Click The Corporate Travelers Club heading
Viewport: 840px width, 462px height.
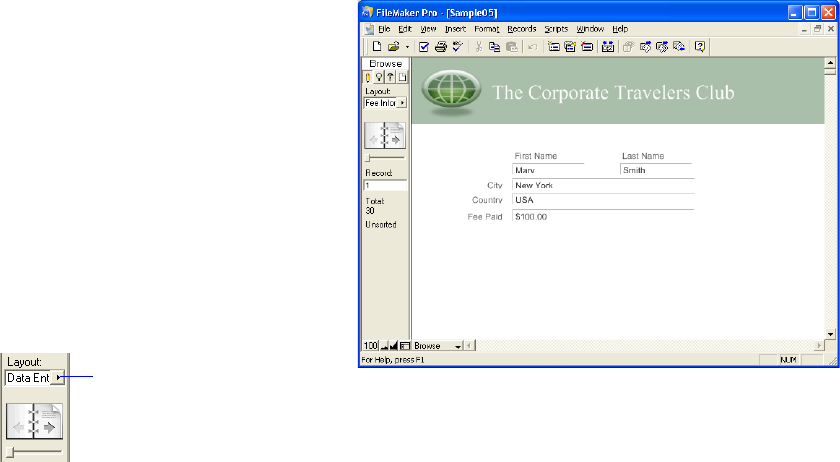[x=613, y=93]
